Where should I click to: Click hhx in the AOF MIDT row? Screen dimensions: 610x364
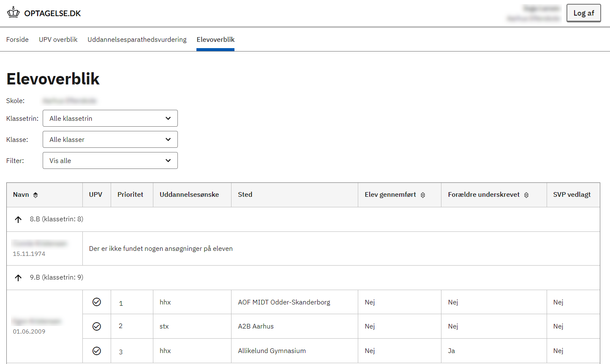[x=165, y=302]
